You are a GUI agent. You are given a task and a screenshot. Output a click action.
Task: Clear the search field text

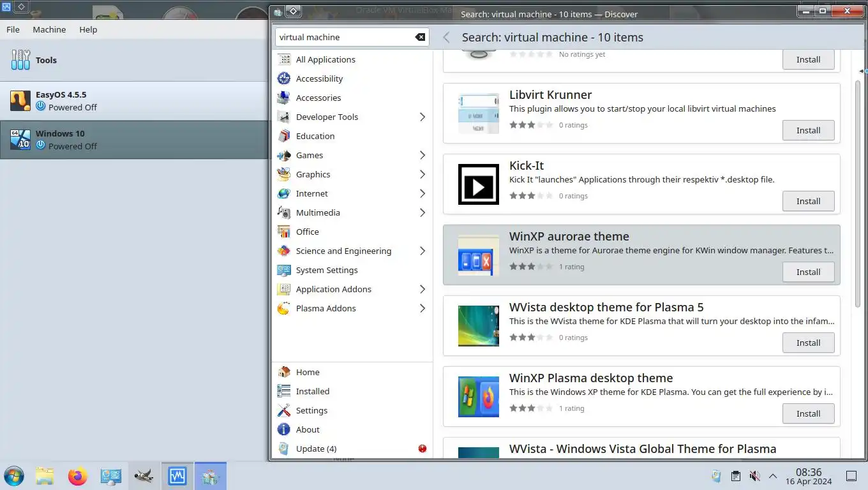coord(420,37)
